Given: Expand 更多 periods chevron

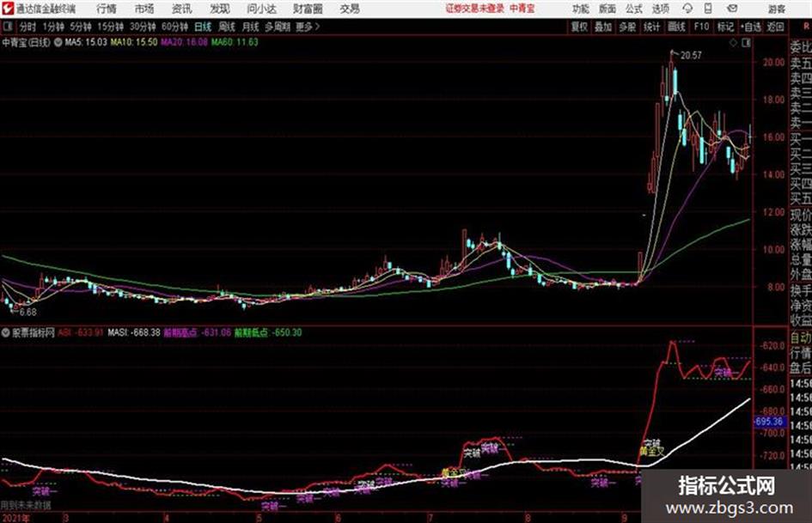Looking at the screenshot, I should coord(308,27).
